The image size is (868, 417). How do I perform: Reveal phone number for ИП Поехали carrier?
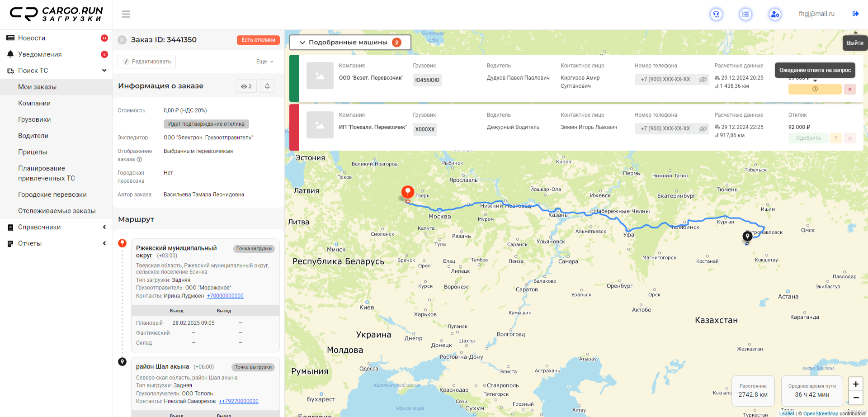(703, 128)
